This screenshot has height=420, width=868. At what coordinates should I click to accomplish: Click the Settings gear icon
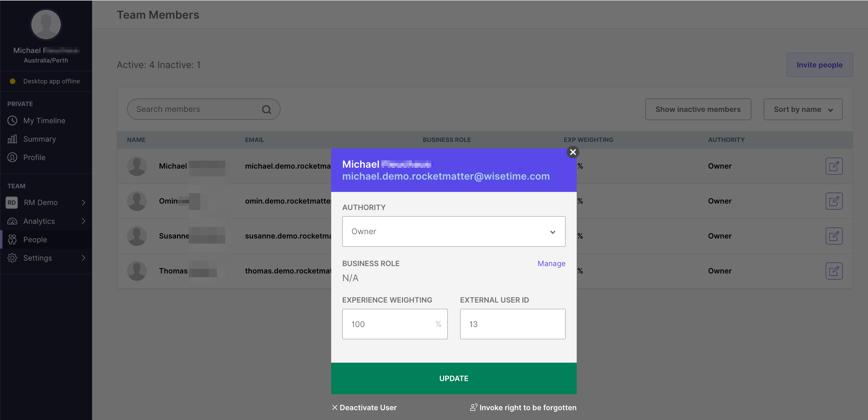pyautogui.click(x=12, y=258)
